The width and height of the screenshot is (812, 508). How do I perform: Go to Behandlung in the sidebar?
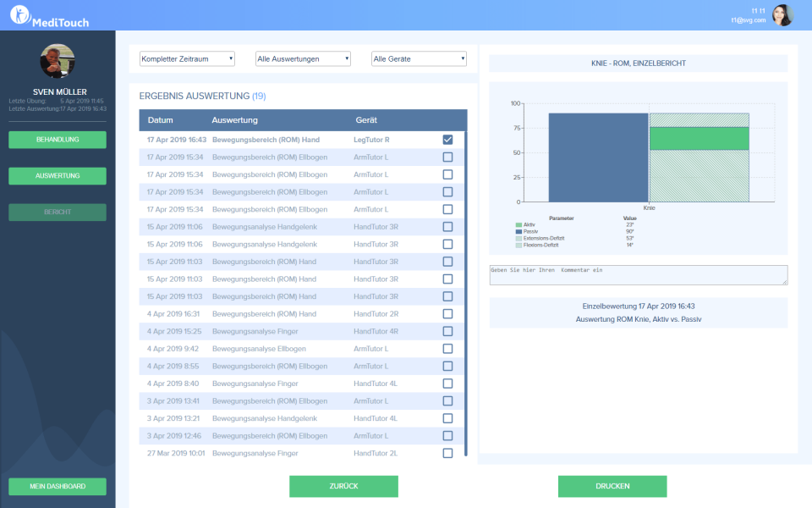click(58, 140)
